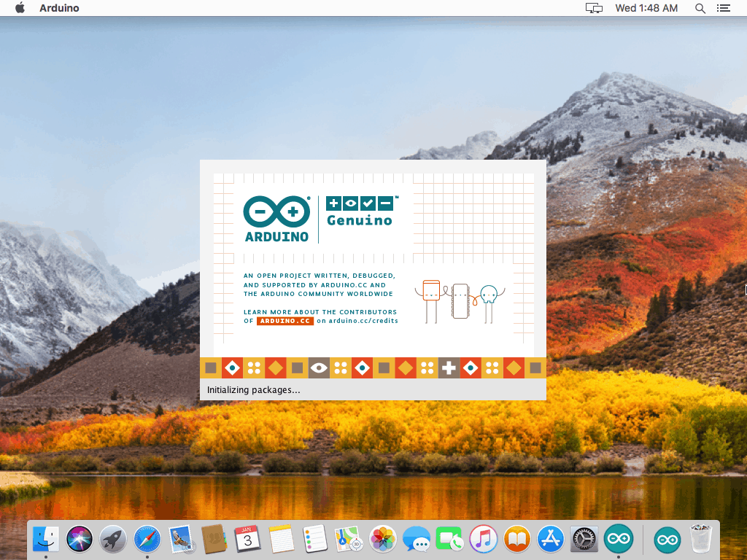The image size is (747, 560).
Task: Open Launchpad rocket icon
Action: pos(113,539)
